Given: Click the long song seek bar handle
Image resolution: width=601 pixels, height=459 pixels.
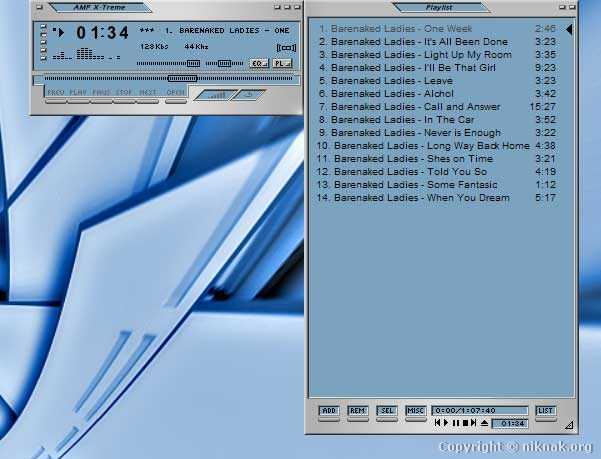Looking at the screenshot, I should pos(182,79).
